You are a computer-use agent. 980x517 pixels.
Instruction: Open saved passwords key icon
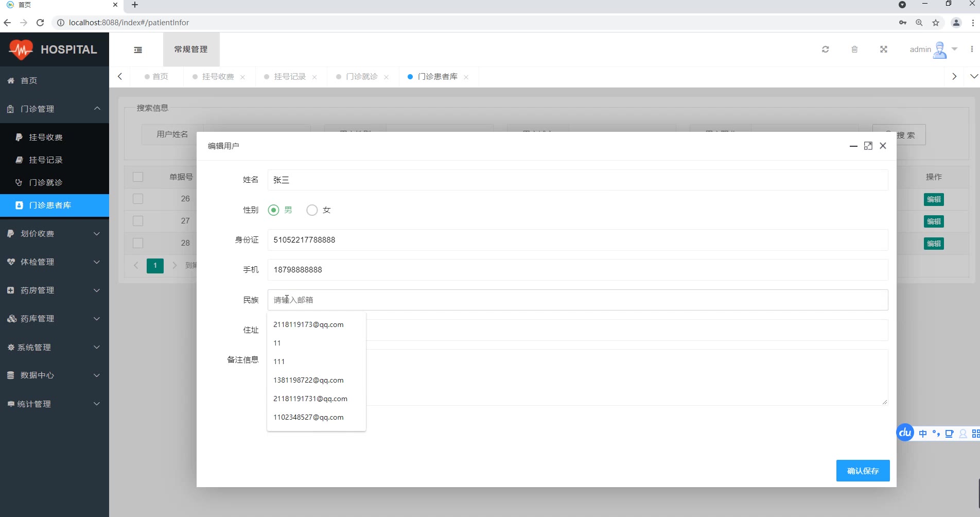903,23
